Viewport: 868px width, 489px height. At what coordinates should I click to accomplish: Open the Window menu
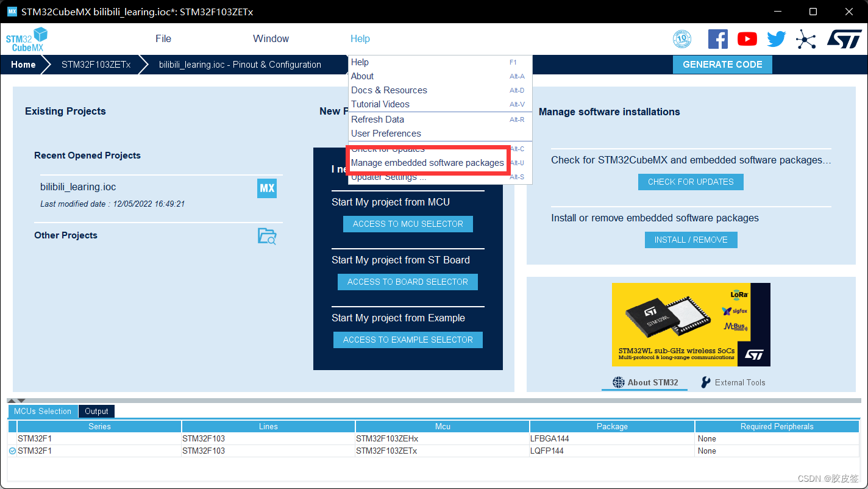point(271,38)
